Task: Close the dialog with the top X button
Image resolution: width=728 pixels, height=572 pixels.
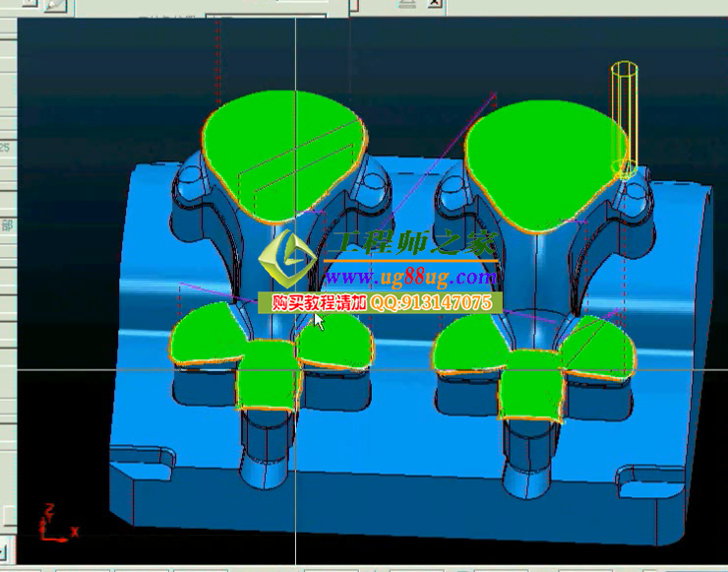Action: click(x=434, y=5)
